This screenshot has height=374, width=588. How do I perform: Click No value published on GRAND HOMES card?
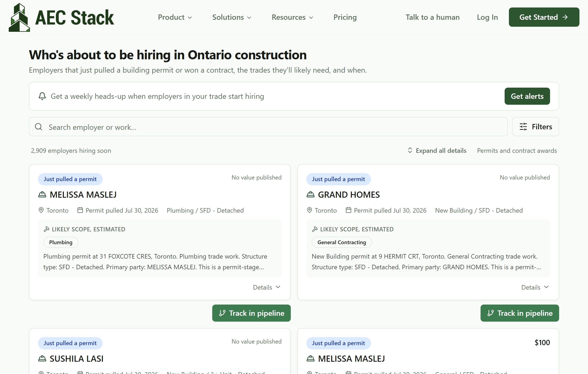[525, 178]
